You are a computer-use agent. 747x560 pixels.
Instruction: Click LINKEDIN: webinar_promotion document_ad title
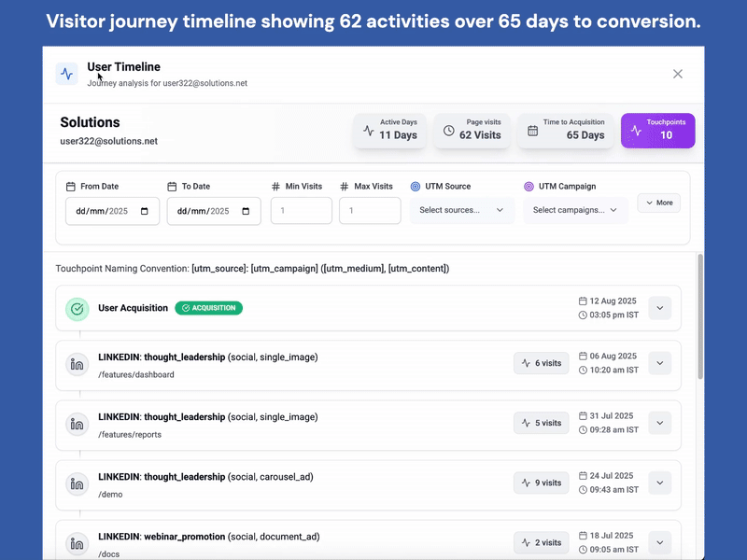click(x=209, y=537)
